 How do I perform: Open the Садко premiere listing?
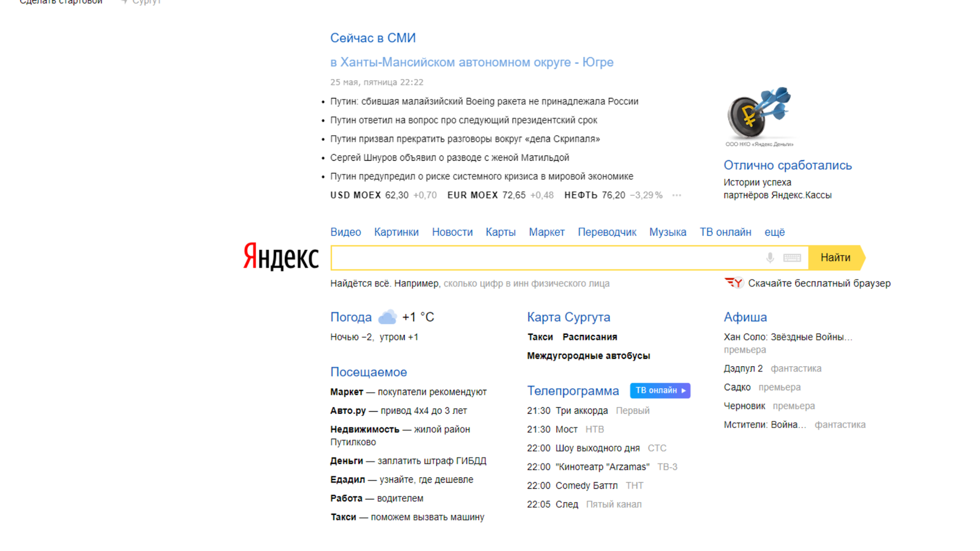click(x=737, y=388)
